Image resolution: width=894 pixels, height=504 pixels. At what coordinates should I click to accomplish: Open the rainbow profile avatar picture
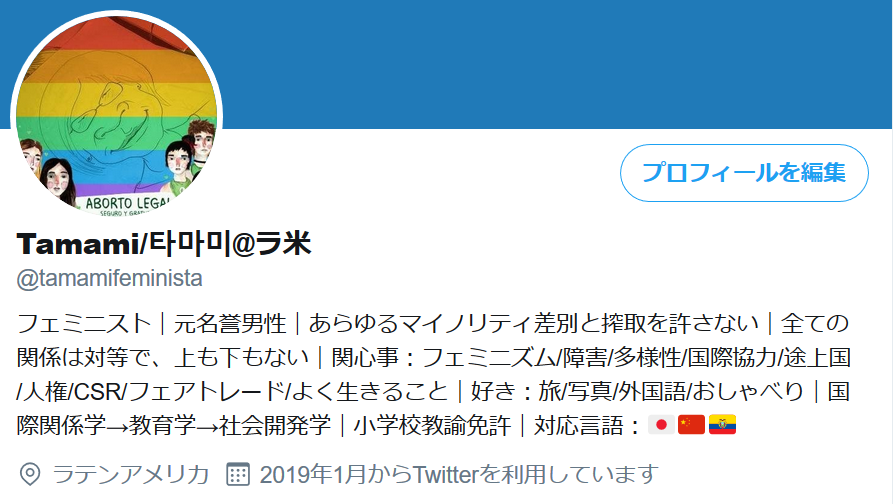click(x=116, y=116)
